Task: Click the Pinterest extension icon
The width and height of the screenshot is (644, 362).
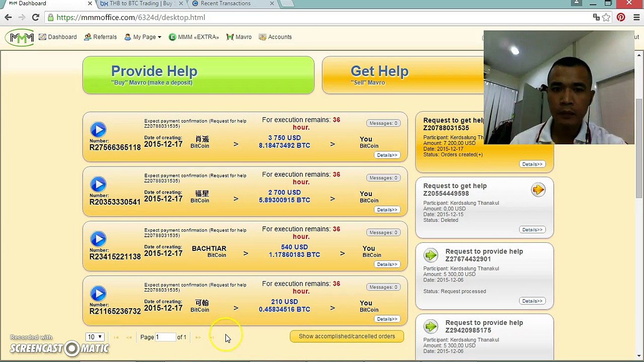Action: point(621,17)
